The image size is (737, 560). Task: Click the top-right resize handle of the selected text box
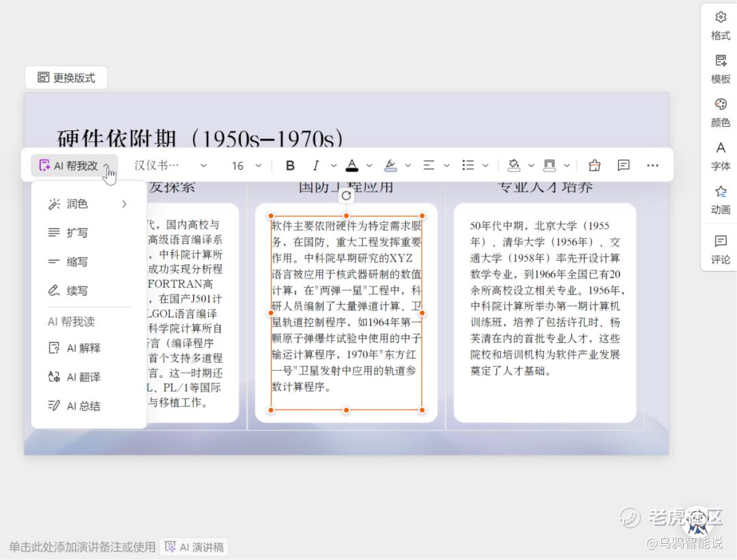[x=422, y=216]
